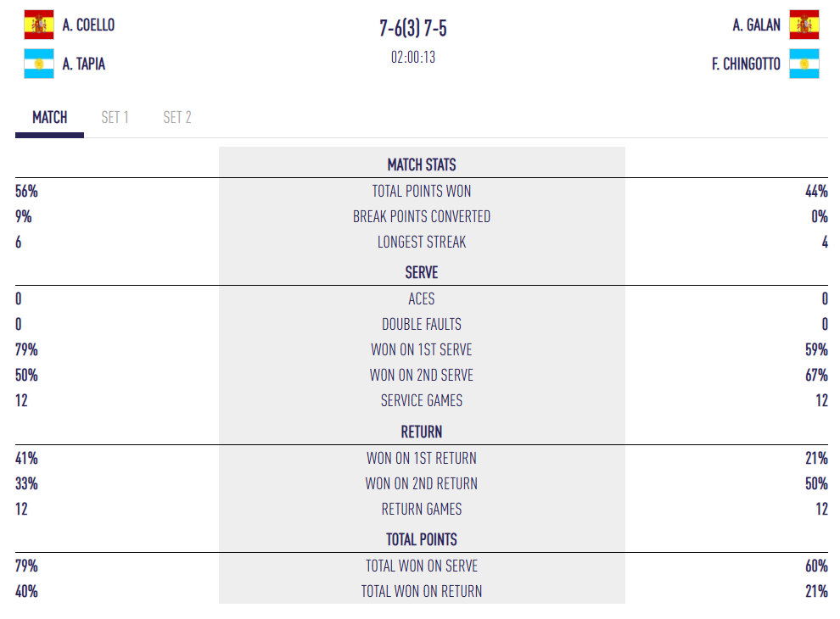The height and width of the screenshot is (619, 840).
Task: Click the SERVE section header
Action: click(x=422, y=273)
